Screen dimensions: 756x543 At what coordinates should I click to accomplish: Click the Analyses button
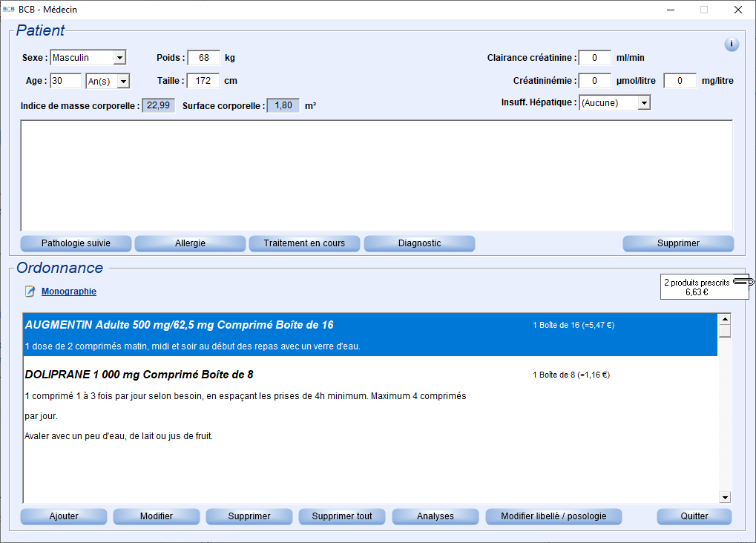click(435, 516)
